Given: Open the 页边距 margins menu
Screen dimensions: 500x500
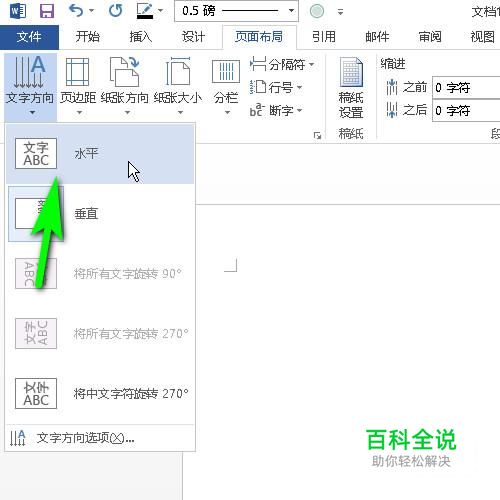Looking at the screenshot, I should tap(78, 86).
